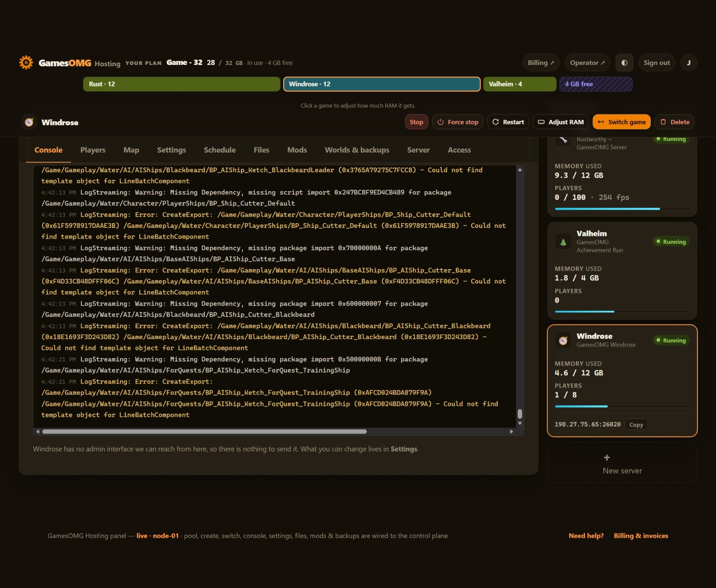The height and width of the screenshot is (588, 716).
Task: Click the Windrose server name heading
Action: click(60, 122)
